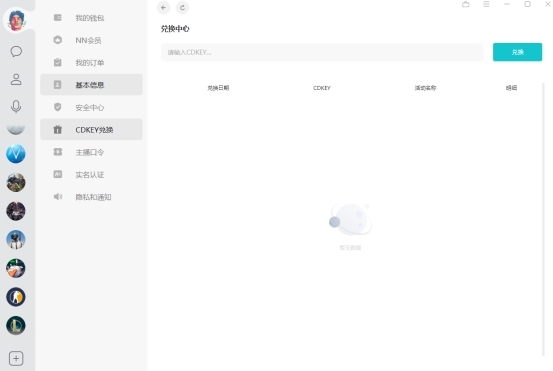Viewport: 553px width, 371px height.
Task: Click the ticket icon beside 主播口令
Action: (x=57, y=152)
